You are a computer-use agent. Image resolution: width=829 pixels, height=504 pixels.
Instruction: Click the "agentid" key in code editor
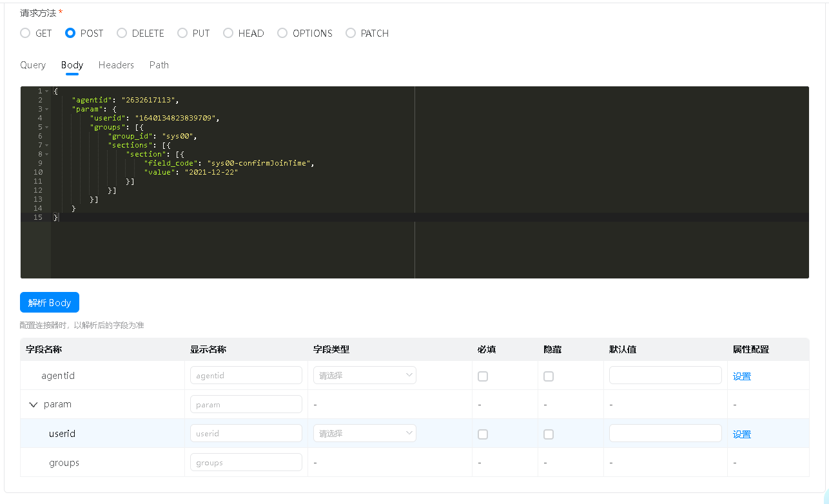[x=92, y=100]
